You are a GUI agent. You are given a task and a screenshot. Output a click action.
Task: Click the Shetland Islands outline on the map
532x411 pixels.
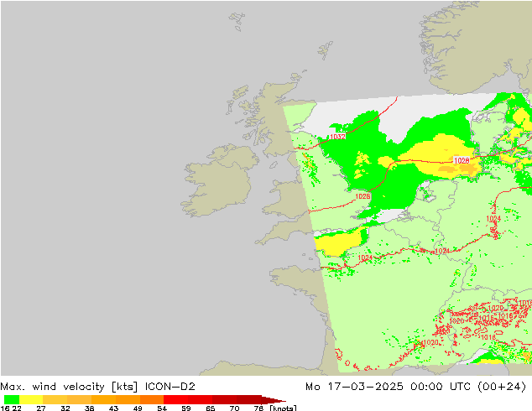pyautogui.click(x=325, y=49)
